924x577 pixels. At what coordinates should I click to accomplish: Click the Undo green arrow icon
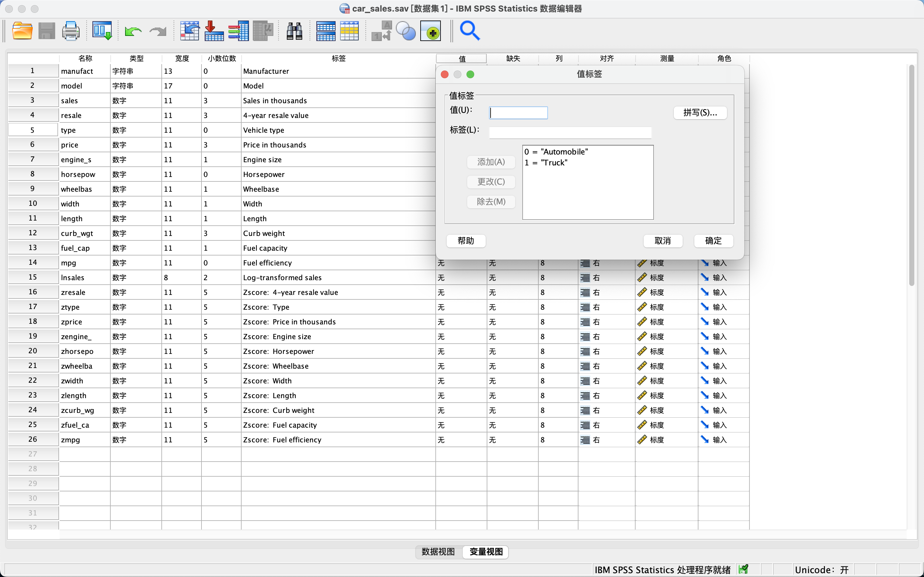click(133, 31)
